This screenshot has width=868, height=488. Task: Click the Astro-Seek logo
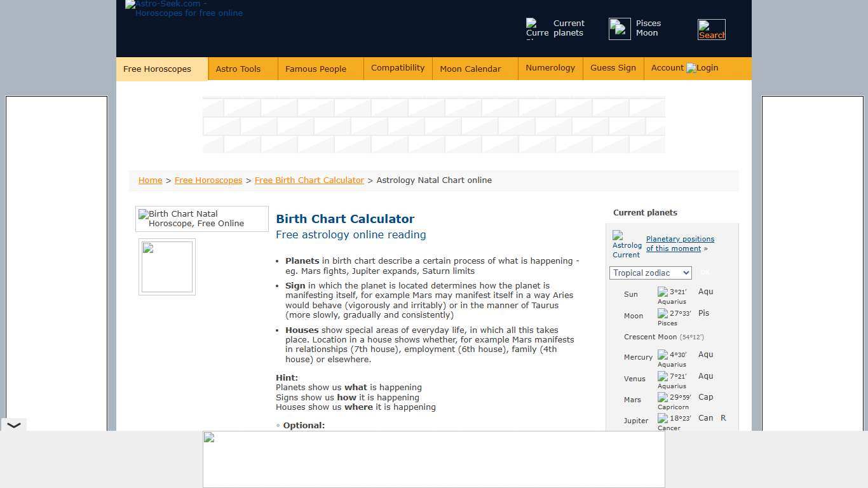coord(183,9)
